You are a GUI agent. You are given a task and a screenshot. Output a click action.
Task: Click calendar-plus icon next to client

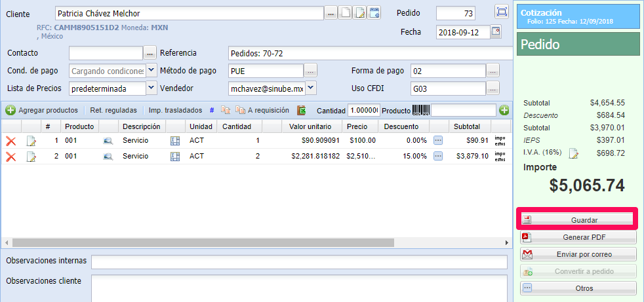[x=374, y=12]
